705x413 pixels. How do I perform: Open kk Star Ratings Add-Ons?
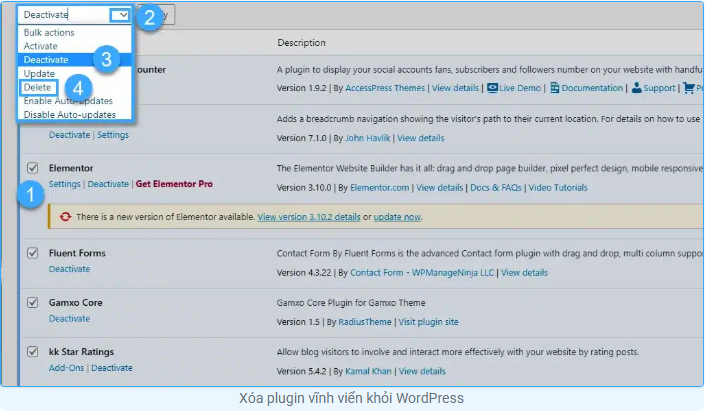[x=66, y=368]
